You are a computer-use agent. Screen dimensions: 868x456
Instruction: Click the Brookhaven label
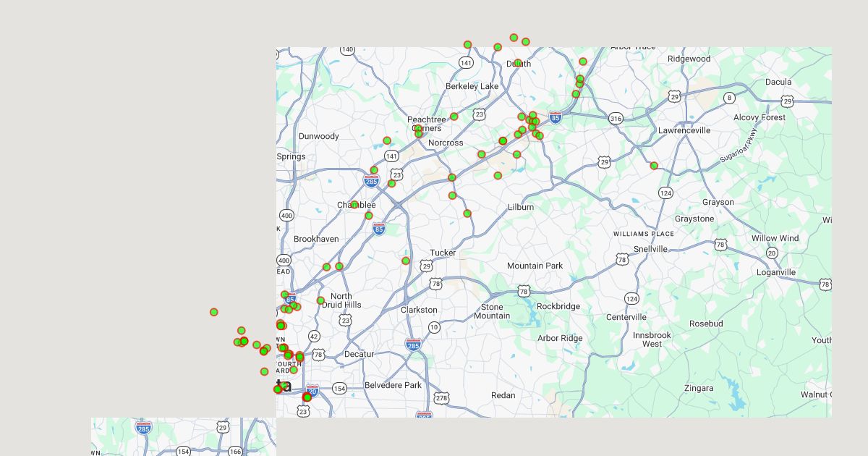316,239
